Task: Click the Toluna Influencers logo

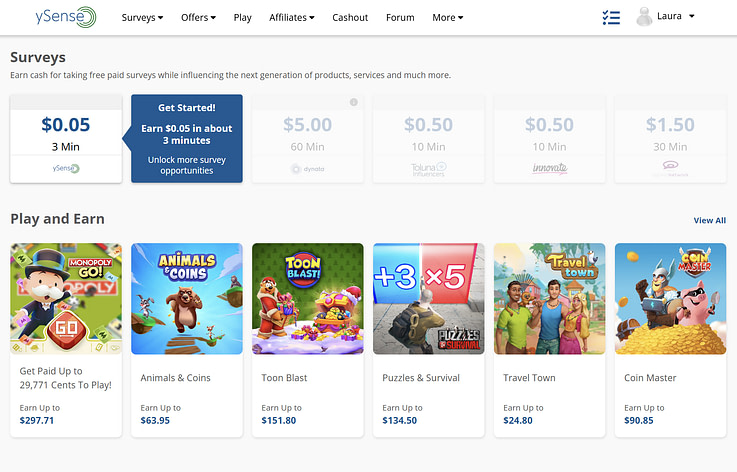Action: tap(429, 169)
